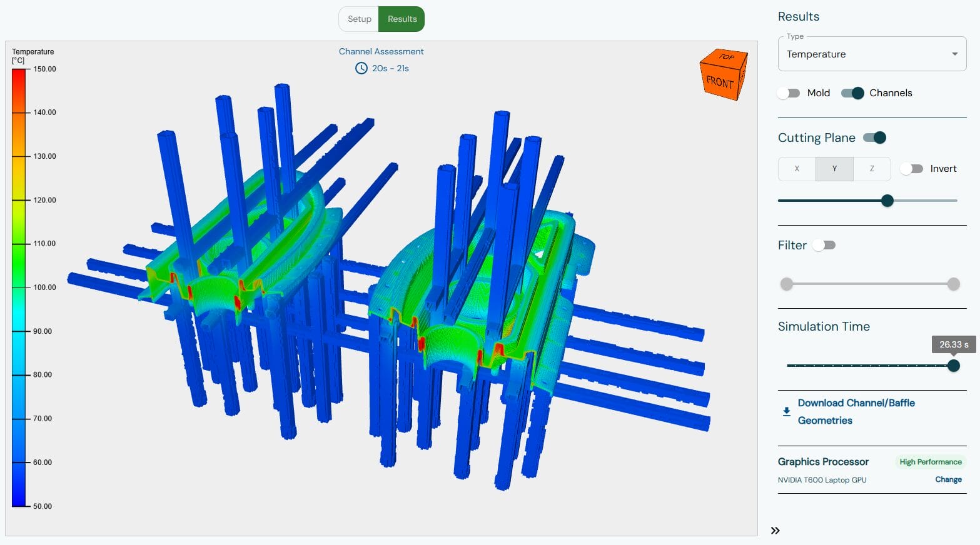The height and width of the screenshot is (545, 980).
Task: Click the filter slider right handle
Action: pos(953,284)
